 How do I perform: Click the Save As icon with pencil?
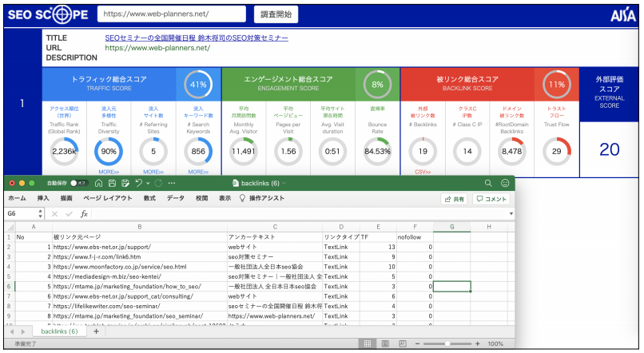125,183
